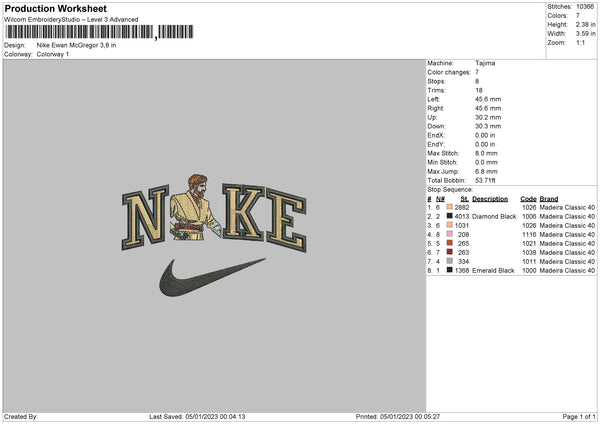
Task: Select the Max Stitch value "8.0 mm"
Action: coord(486,153)
